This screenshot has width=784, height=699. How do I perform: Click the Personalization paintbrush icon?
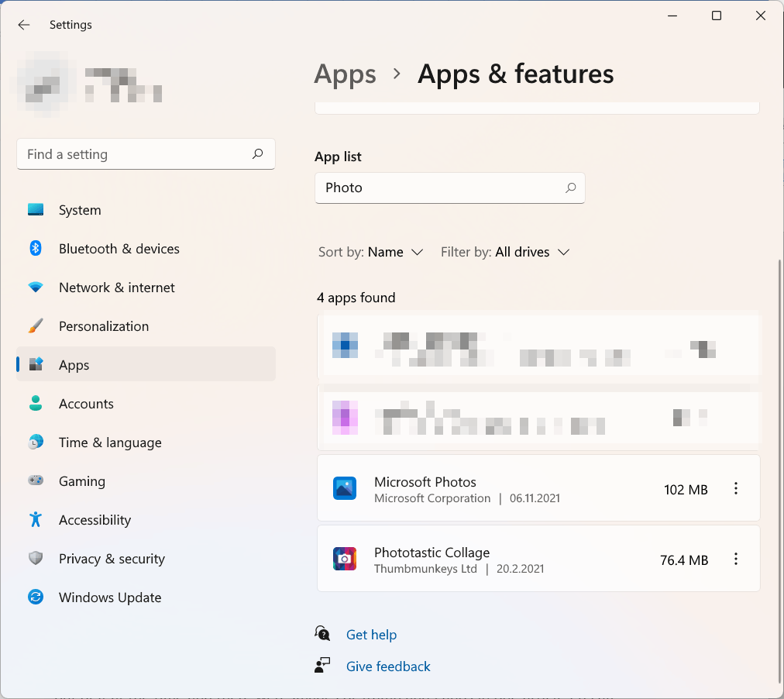click(x=36, y=325)
